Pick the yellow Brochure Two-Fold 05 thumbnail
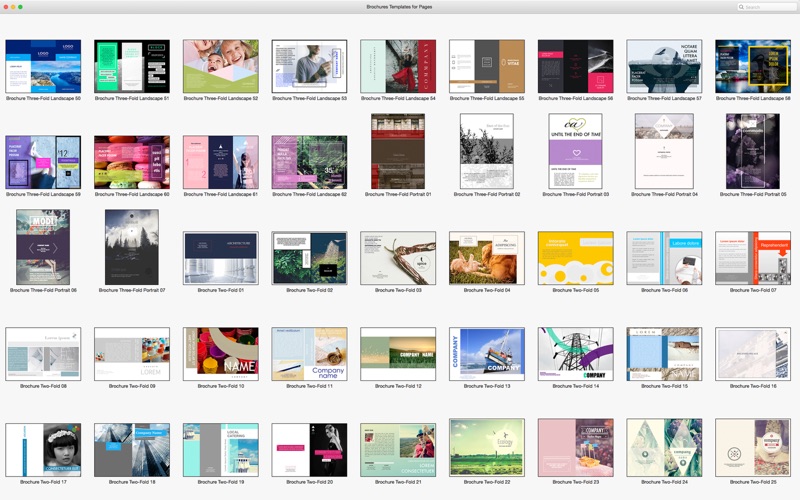The height and width of the screenshot is (500, 800). tap(576, 258)
